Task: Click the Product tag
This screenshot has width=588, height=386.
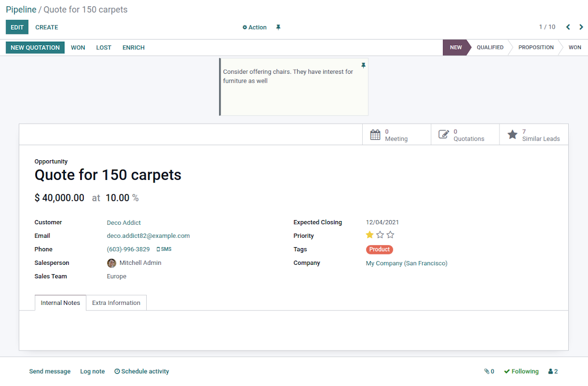Action: click(x=379, y=250)
